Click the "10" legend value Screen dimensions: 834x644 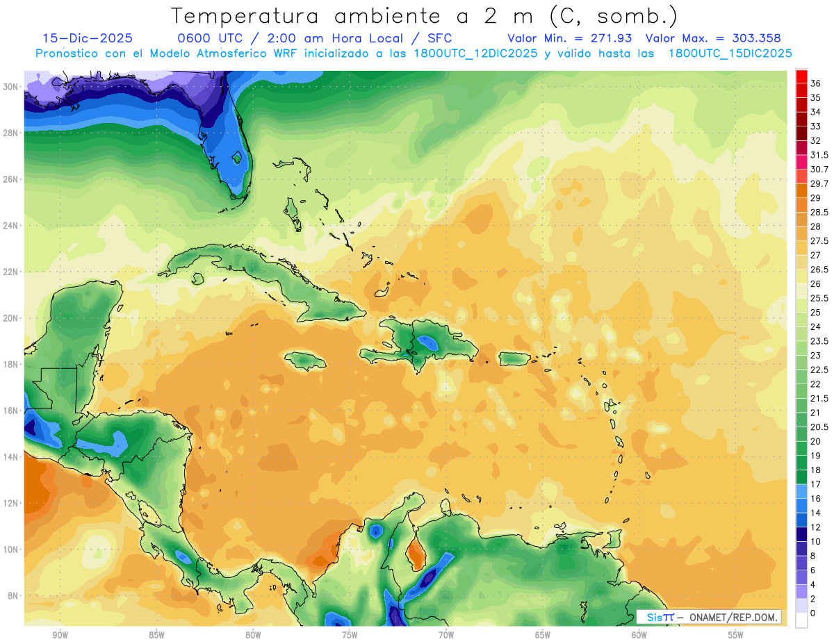pos(816,542)
